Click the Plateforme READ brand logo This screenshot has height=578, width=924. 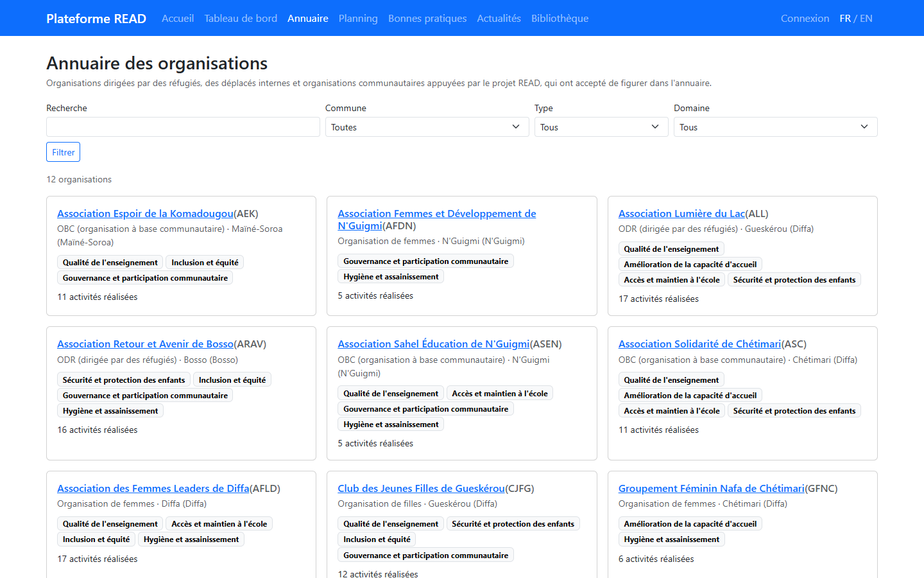tap(96, 18)
